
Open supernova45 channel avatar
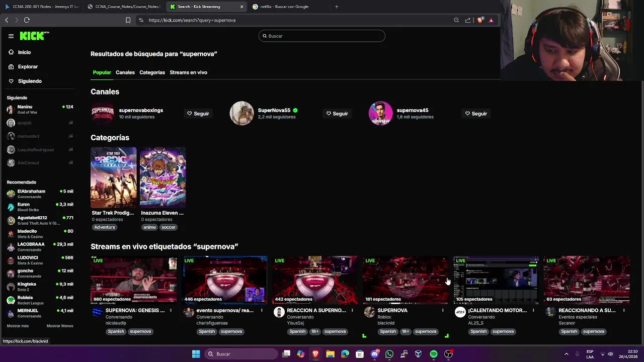click(380, 113)
